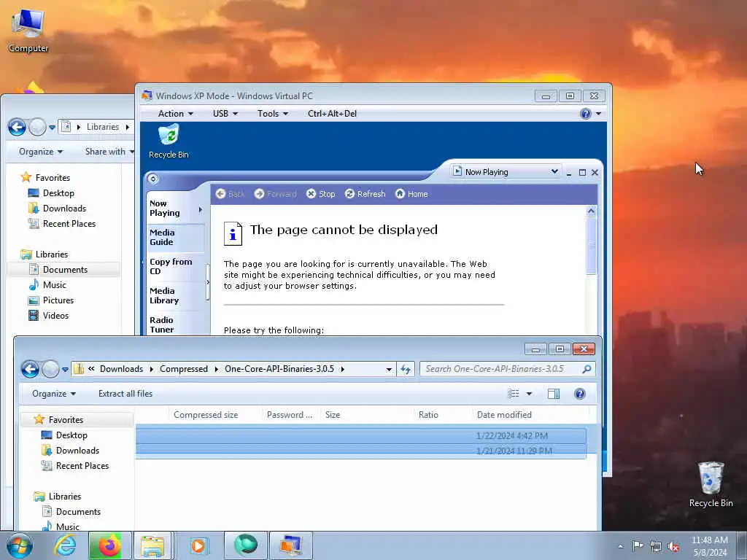Switch to the Virtual PC taskbar icon
The image size is (747, 560).
tap(290, 545)
